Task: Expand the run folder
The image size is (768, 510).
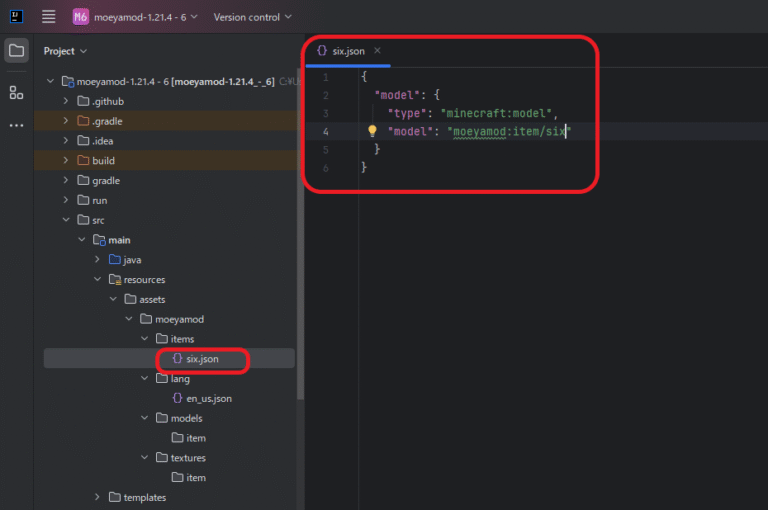Action: click(66, 200)
